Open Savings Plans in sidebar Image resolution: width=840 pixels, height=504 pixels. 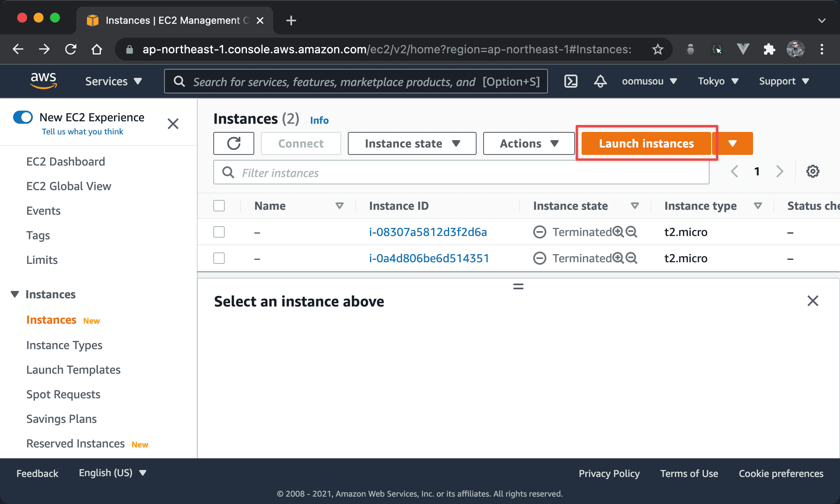point(62,419)
